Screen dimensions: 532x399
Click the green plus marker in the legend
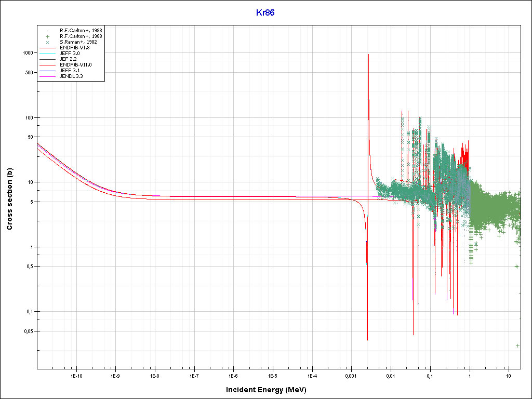coord(47,36)
